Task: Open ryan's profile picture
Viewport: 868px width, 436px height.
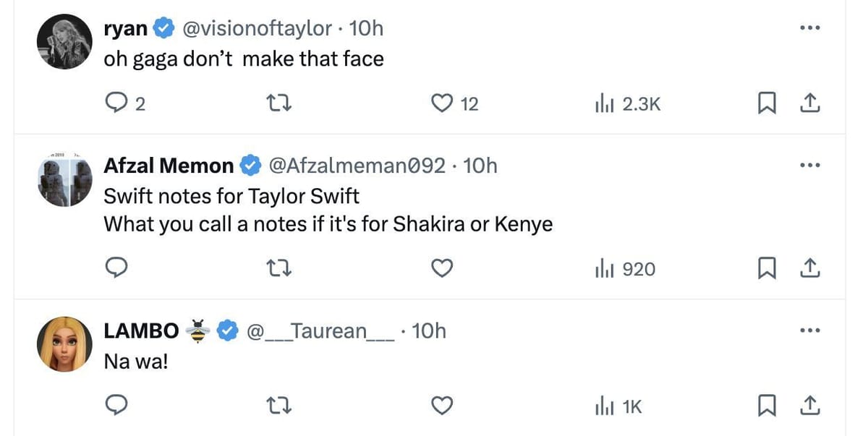Action: 64,41
